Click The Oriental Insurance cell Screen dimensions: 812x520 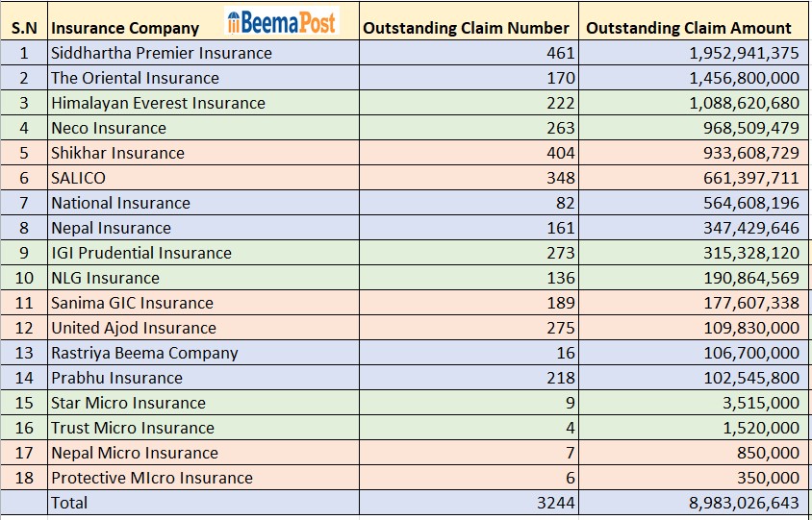(x=135, y=78)
